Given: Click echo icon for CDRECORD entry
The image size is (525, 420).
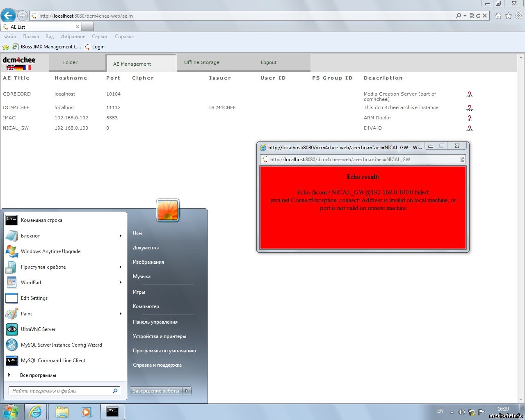Looking at the screenshot, I should (470, 94).
